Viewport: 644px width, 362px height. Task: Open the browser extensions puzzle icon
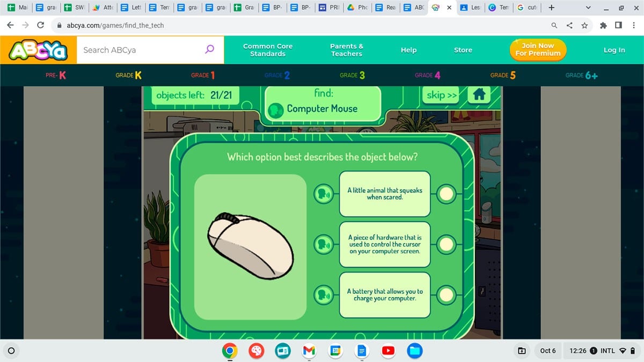click(x=603, y=25)
